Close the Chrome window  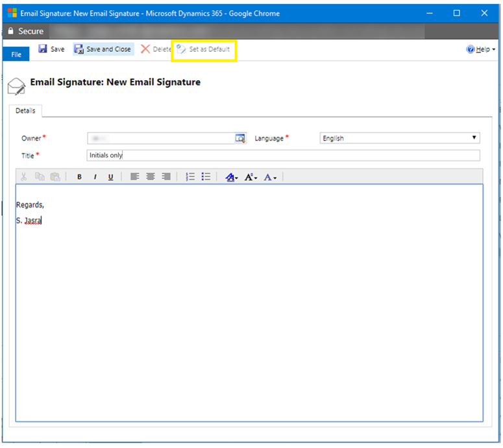(x=484, y=13)
